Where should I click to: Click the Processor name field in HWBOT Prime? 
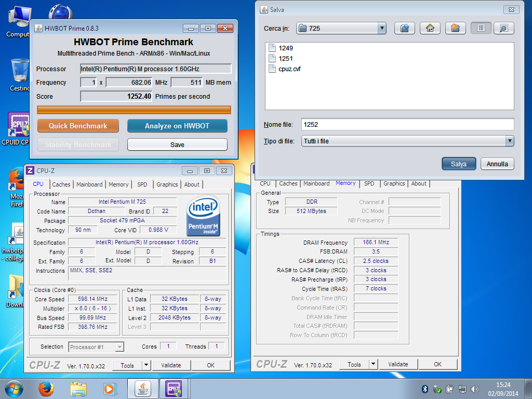coord(156,69)
